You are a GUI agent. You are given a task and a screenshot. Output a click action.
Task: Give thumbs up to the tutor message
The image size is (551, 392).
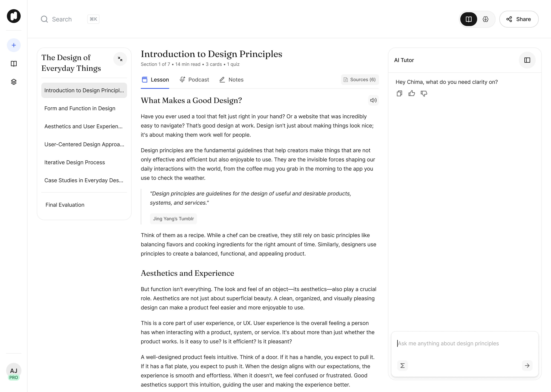(412, 93)
